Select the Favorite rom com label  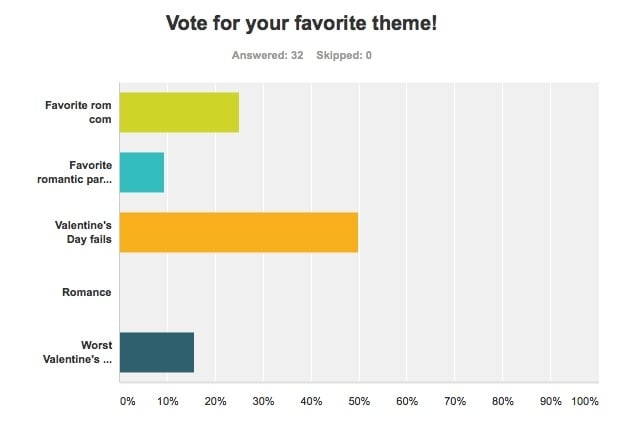coord(78,112)
